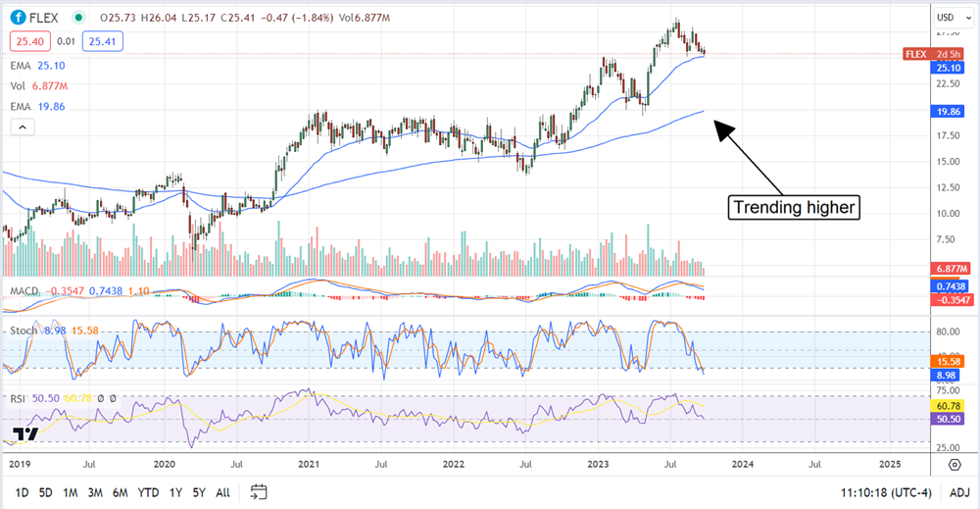Image resolution: width=980 pixels, height=509 pixels.
Task: Toggle the ADJ adjusted data setting
Action: click(958, 491)
